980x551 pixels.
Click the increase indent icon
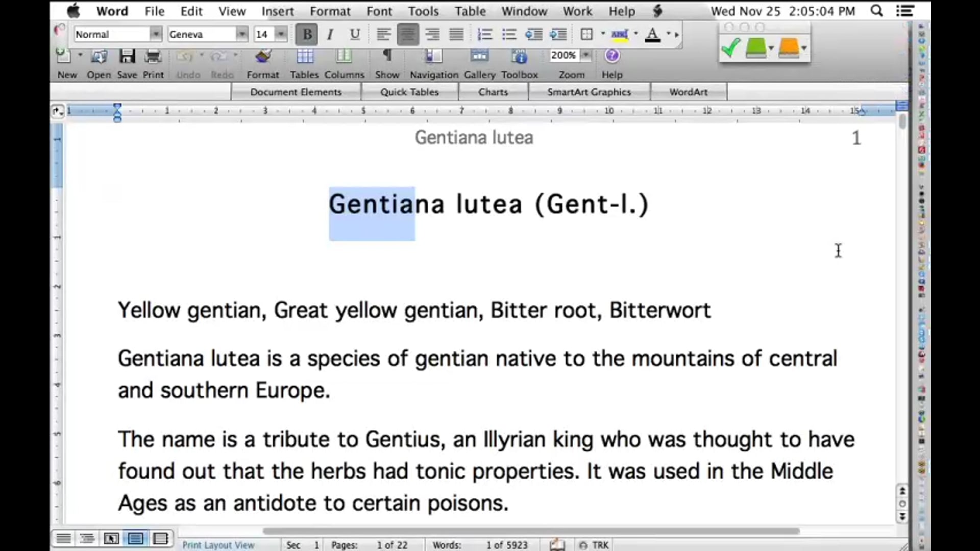pos(558,34)
